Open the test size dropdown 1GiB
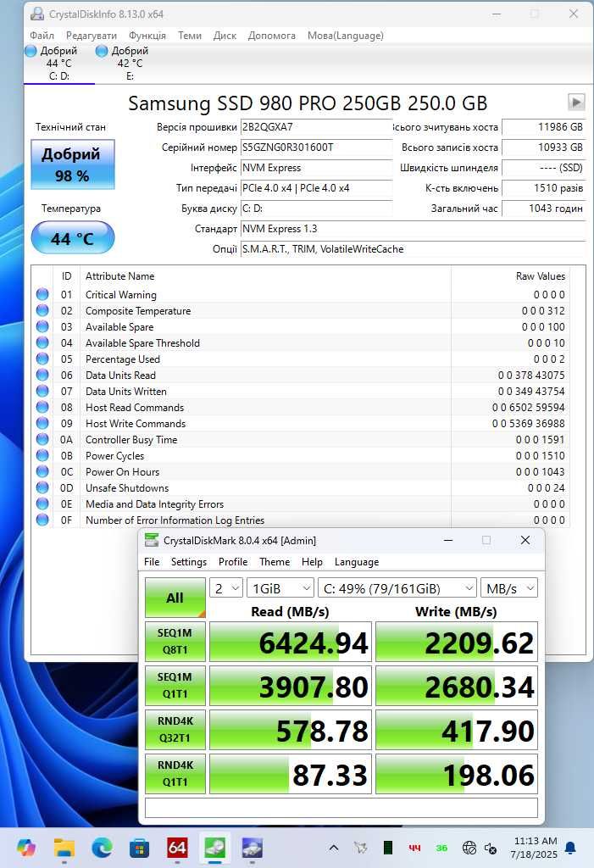The image size is (594, 868). [x=280, y=588]
